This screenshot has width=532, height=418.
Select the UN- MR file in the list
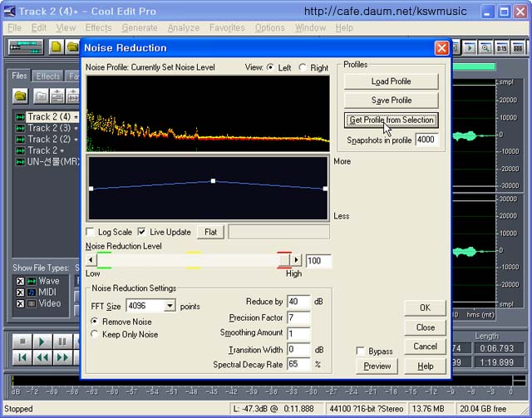[47, 161]
